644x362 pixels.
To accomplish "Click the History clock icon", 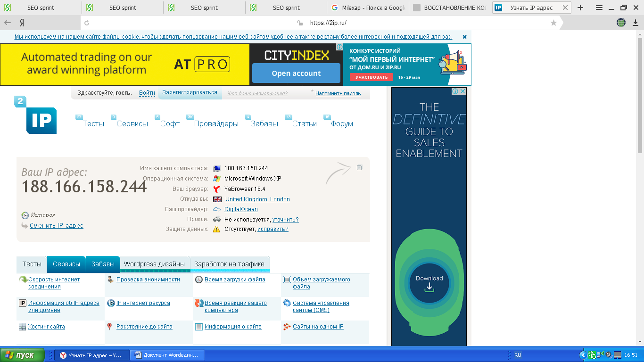I will (x=25, y=215).
